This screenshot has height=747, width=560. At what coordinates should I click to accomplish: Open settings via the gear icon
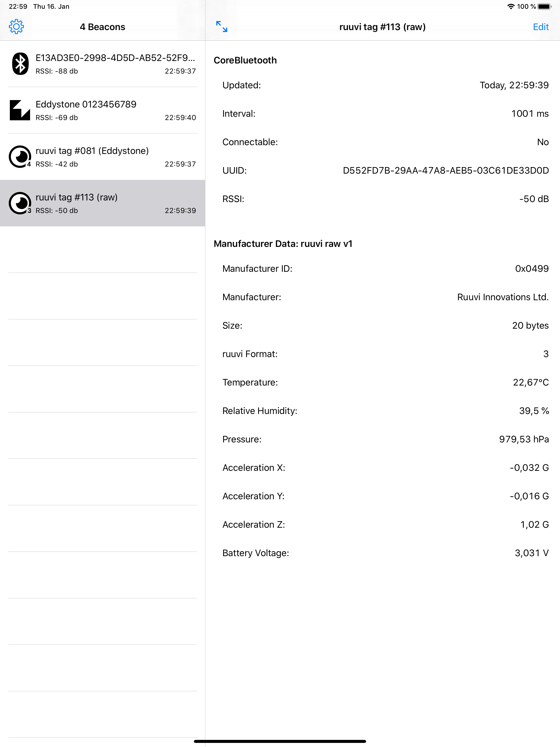click(x=16, y=27)
